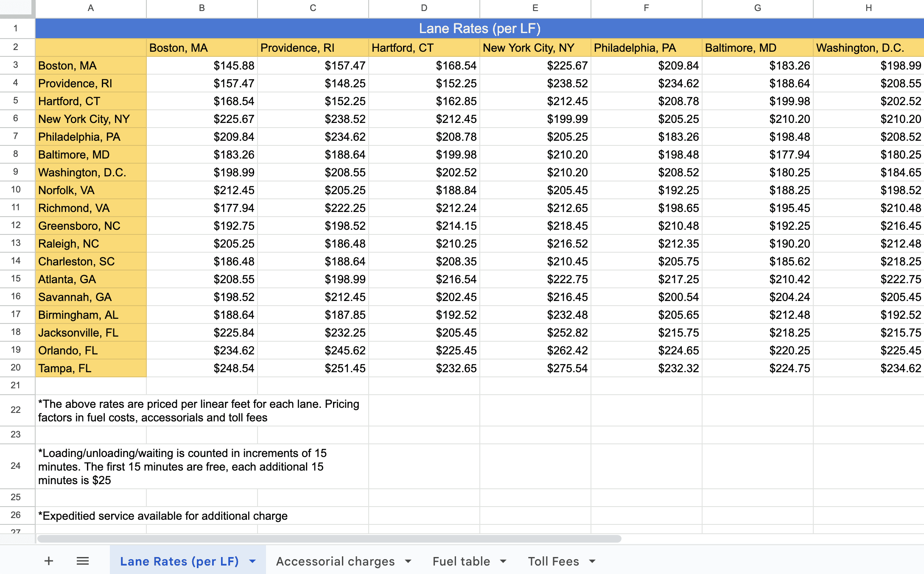The height and width of the screenshot is (574, 924).
Task: Click the add new sheet plus icon
Action: coord(49,561)
